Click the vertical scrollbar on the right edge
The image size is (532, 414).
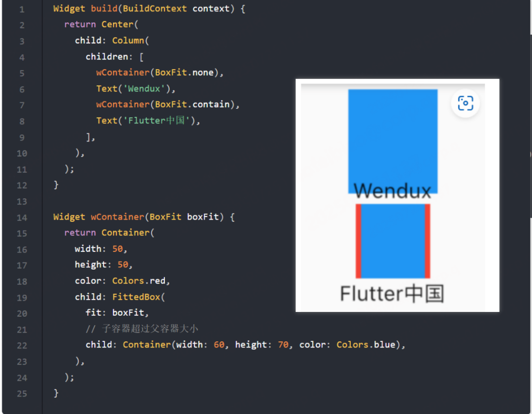coord(531,126)
